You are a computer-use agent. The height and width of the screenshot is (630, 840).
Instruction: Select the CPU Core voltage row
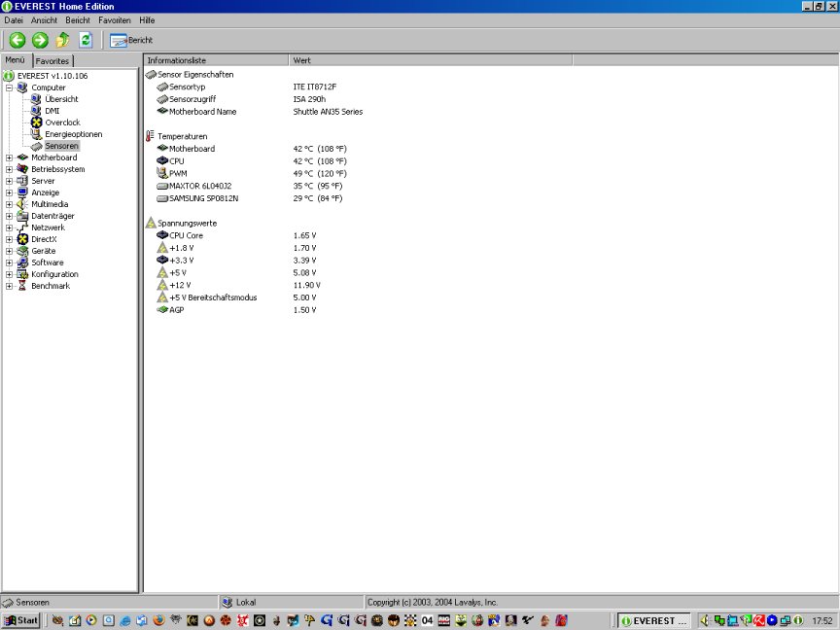[186, 235]
